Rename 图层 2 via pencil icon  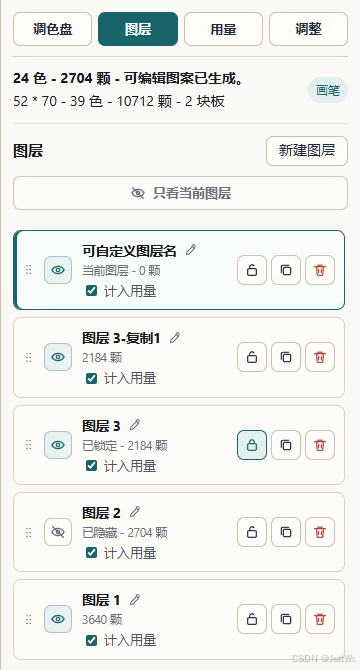(135, 511)
